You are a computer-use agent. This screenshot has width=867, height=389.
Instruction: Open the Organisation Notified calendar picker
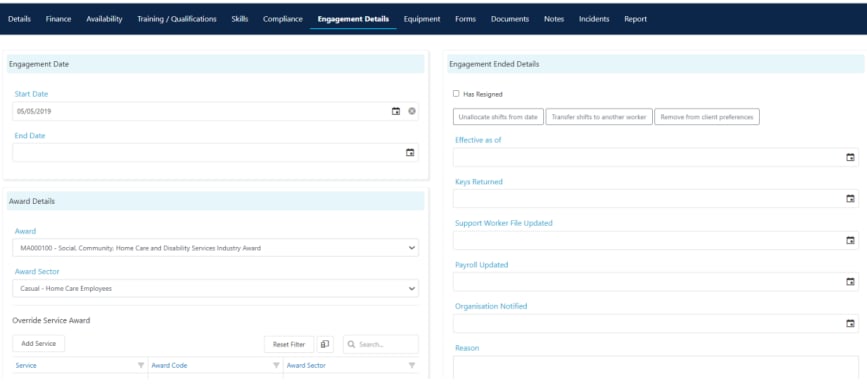pos(850,324)
